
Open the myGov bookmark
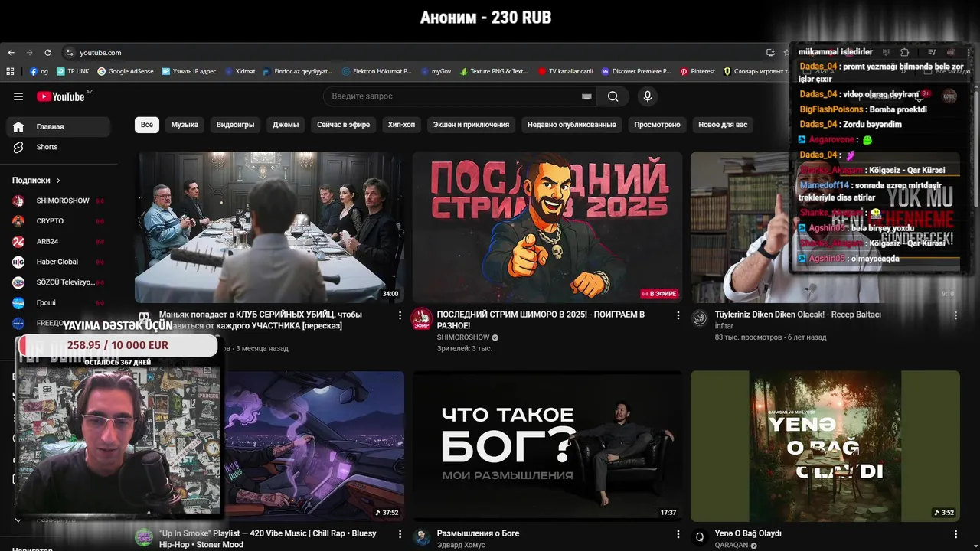pos(436,71)
